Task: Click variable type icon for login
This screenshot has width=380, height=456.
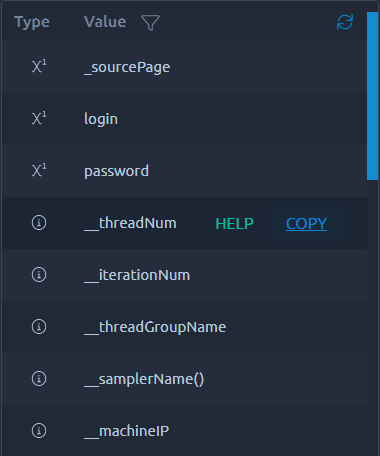Action: point(39,118)
